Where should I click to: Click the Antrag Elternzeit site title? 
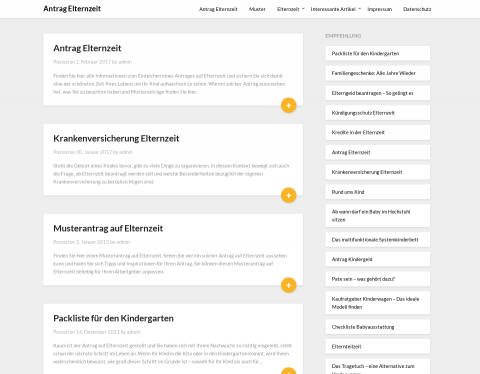coord(72,9)
